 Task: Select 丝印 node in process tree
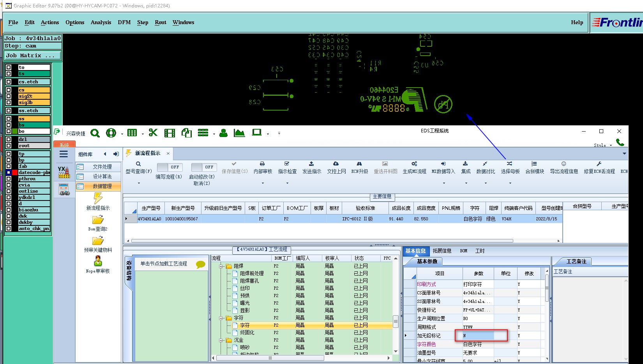245,288
